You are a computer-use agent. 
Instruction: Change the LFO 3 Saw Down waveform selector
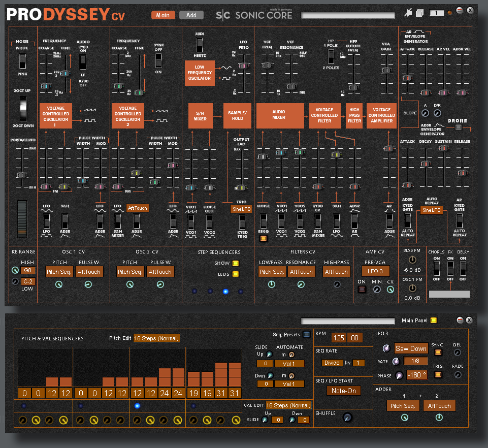click(411, 348)
